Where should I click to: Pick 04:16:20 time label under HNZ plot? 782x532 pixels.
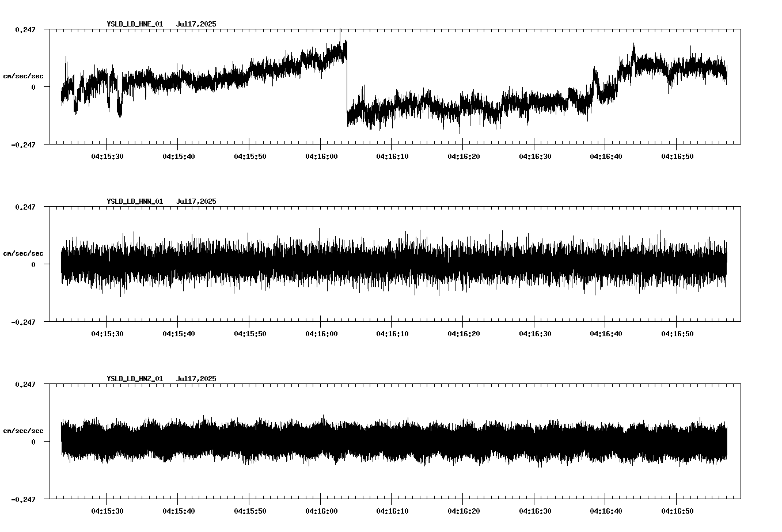coord(463,511)
